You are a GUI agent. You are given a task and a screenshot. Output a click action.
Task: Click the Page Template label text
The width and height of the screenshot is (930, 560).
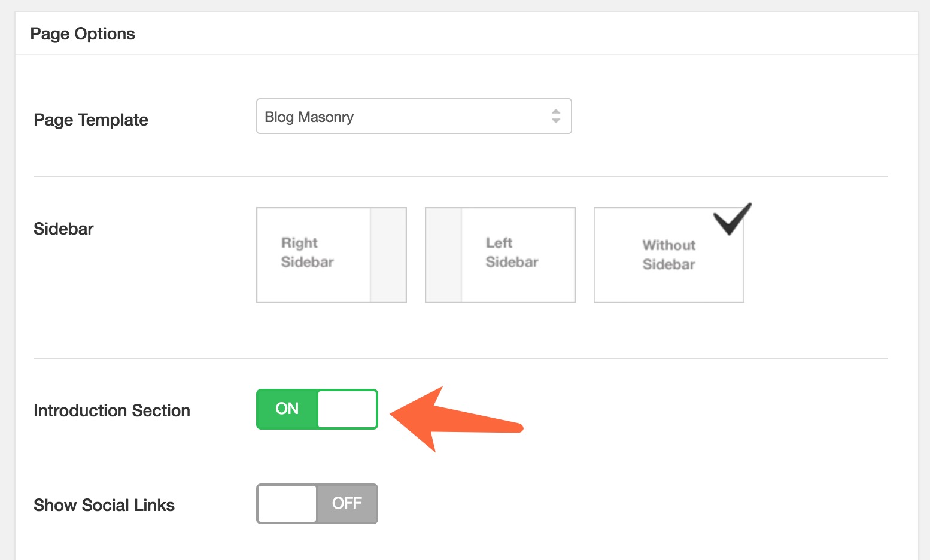91,120
